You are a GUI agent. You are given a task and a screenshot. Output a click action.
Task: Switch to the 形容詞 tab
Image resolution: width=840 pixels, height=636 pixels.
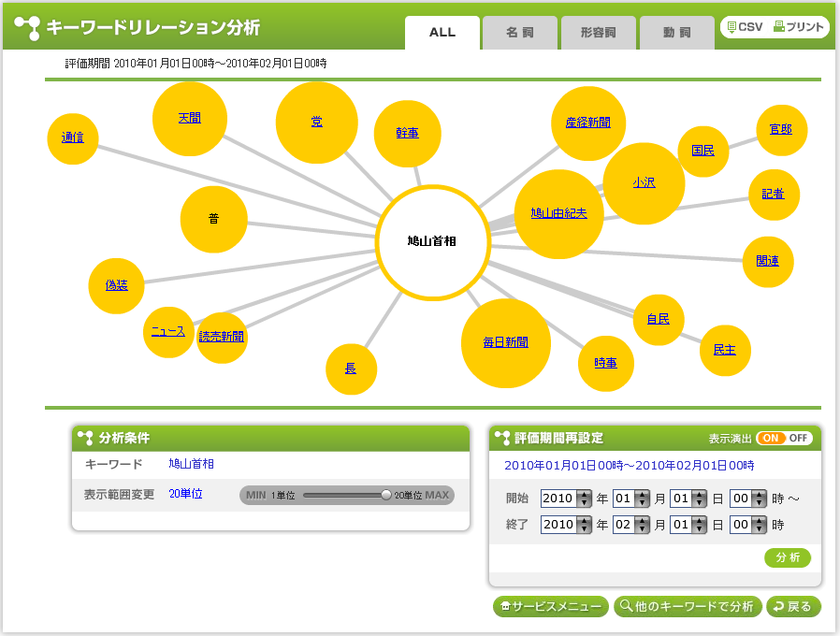[599, 33]
